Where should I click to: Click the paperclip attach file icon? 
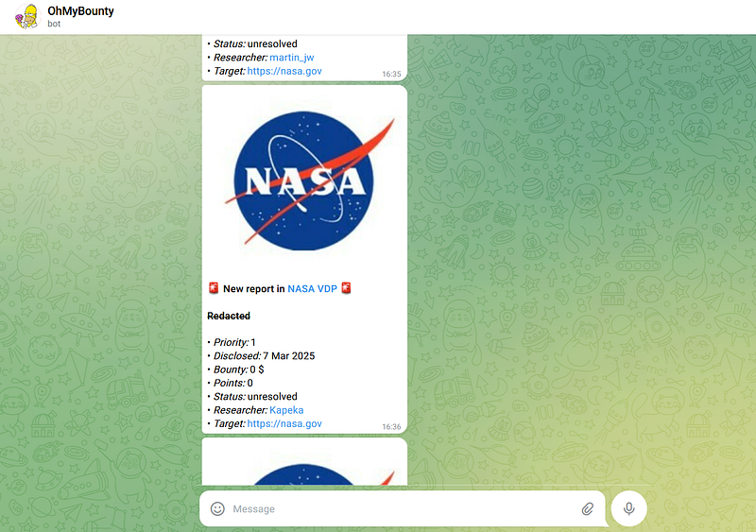587,508
